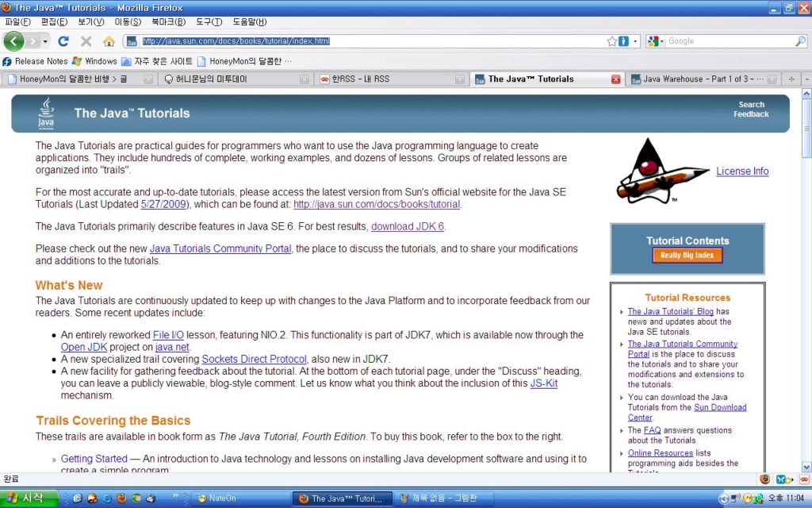This screenshot has width=812, height=508.
Task: Click the page scrollbar down arrow
Action: point(806,467)
